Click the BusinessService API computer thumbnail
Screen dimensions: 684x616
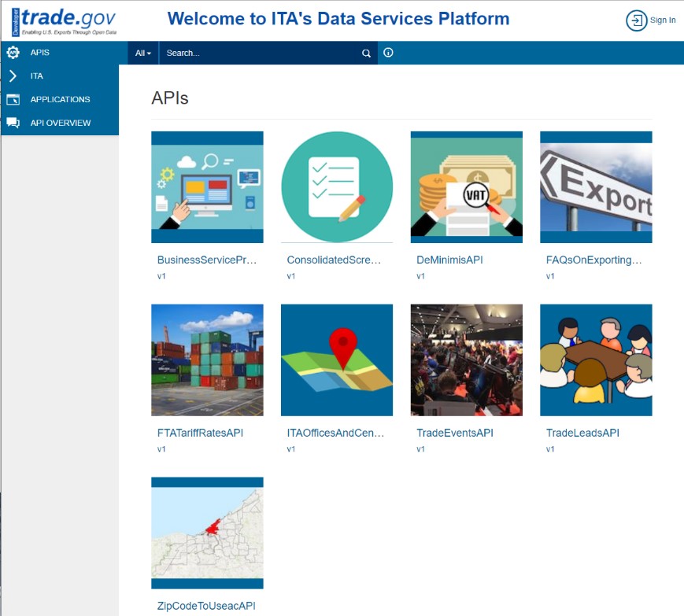207,187
